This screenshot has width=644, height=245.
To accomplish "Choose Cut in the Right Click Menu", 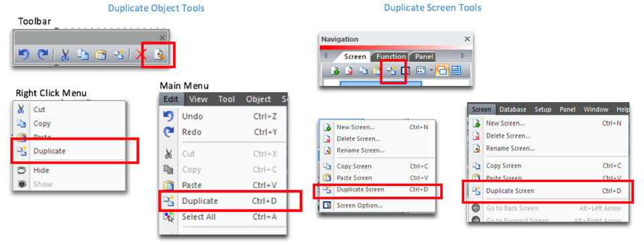I will (69, 109).
